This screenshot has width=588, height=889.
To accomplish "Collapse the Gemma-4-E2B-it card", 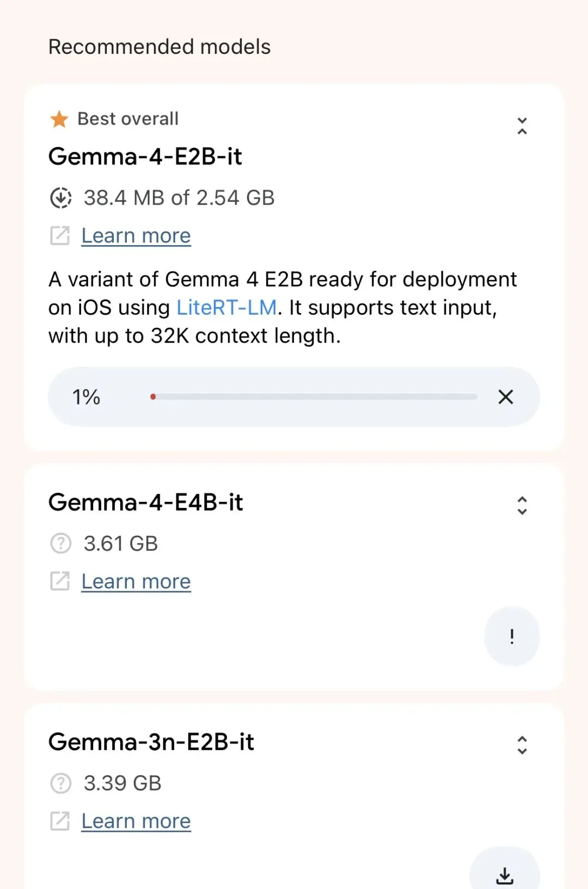I will click(522, 126).
